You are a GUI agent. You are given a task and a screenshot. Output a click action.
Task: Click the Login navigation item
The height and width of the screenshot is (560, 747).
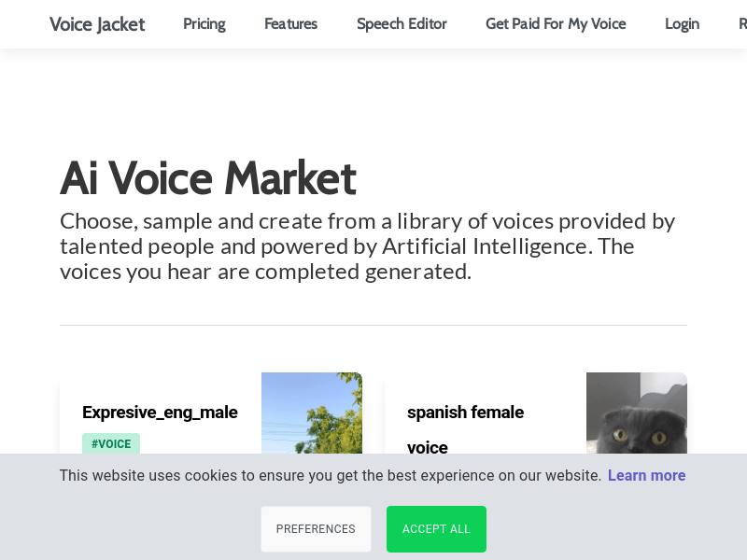point(682,24)
